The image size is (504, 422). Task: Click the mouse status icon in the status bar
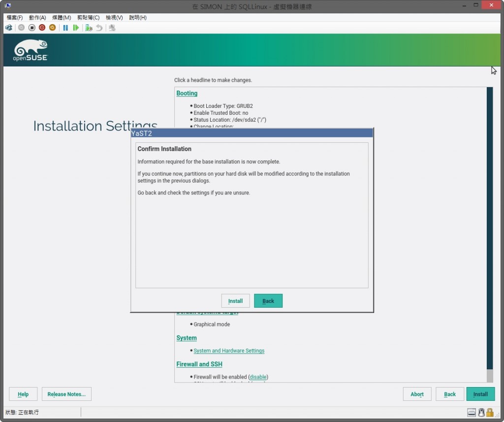click(481, 412)
